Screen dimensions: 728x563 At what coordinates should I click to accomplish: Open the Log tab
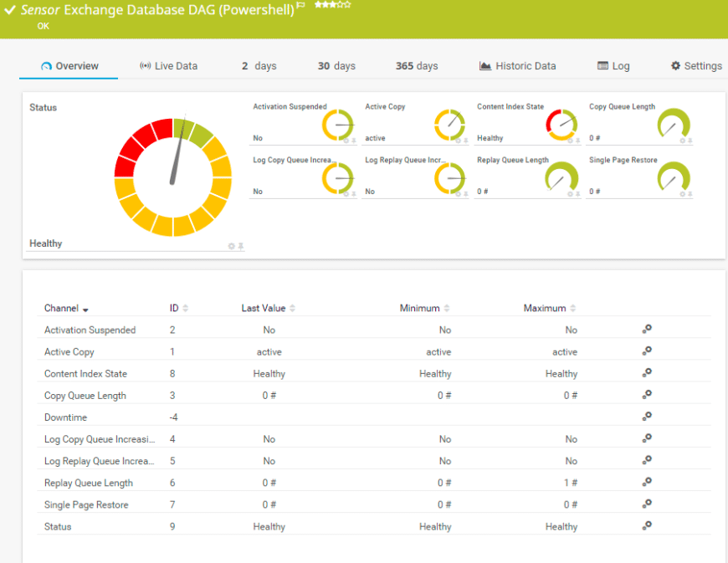click(613, 66)
